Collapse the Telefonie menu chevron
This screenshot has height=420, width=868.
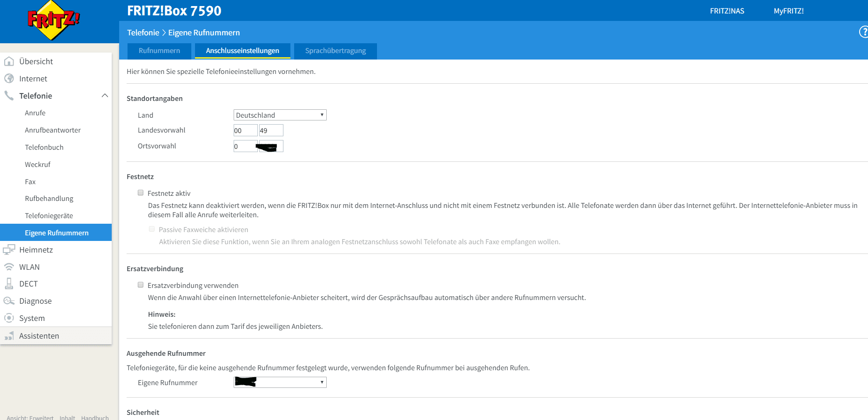tap(105, 95)
